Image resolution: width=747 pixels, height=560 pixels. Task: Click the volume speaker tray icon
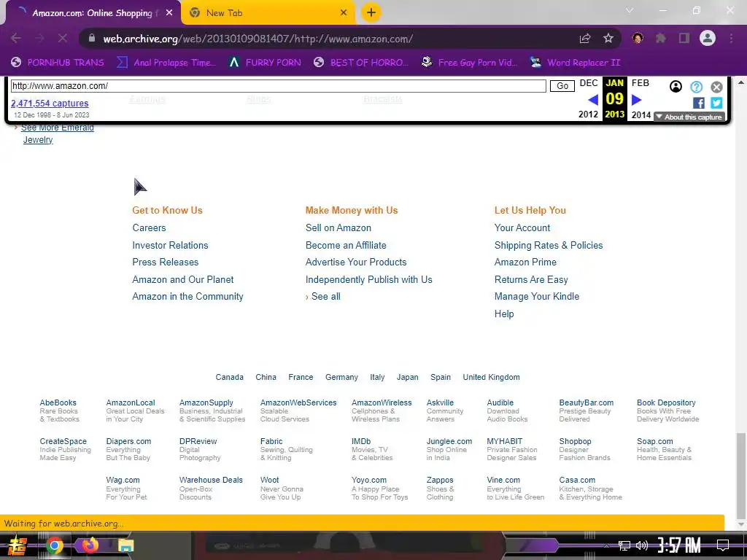coord(642,545)
